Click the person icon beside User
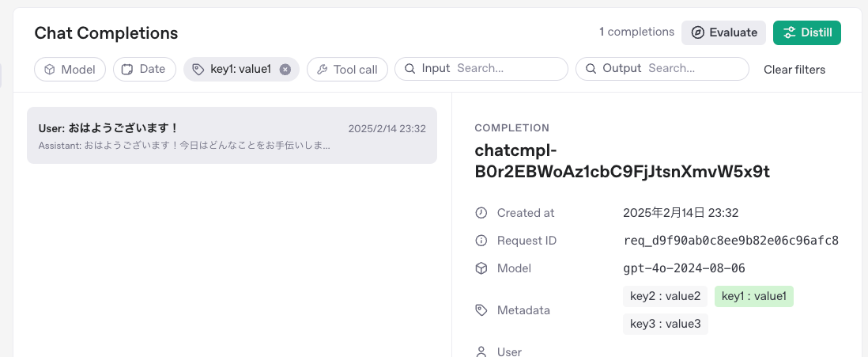The width and height of the screenshot is (868, 357). point(481,351)
